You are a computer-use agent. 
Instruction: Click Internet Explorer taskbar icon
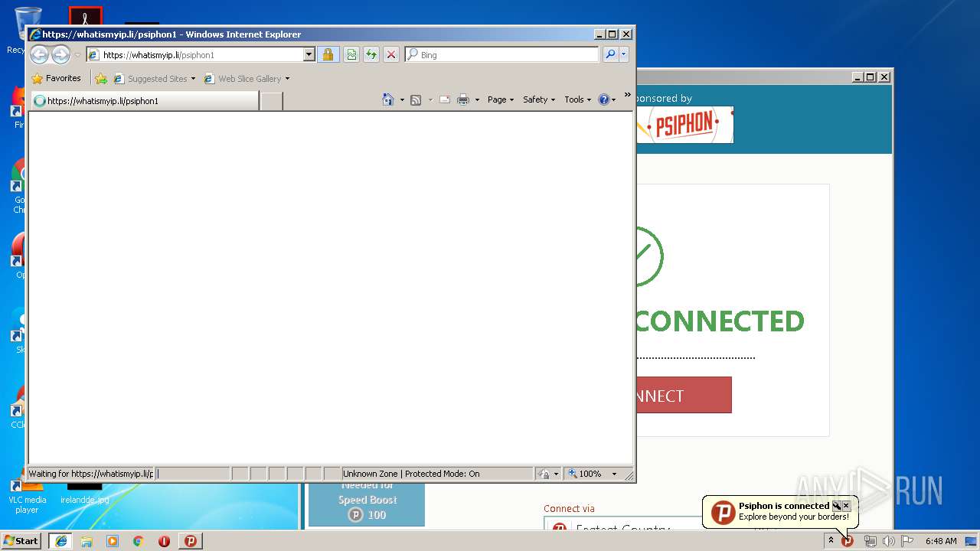[61, 540]
